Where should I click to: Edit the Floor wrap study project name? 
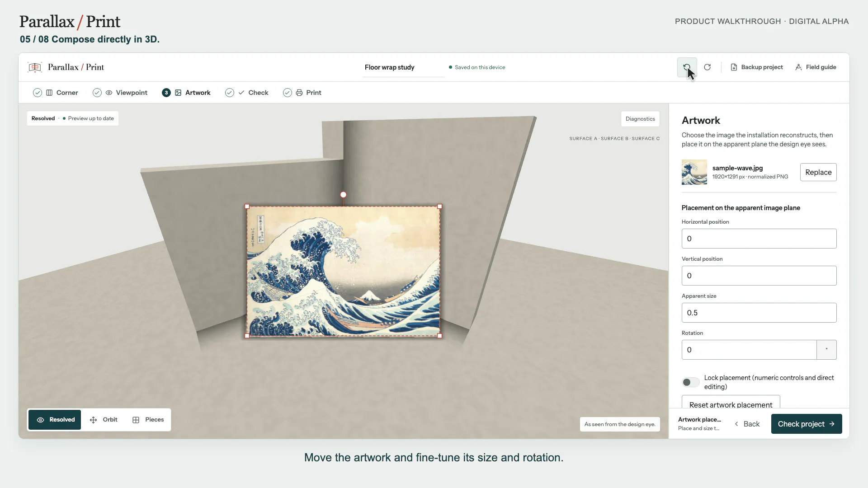click(403, 67)
